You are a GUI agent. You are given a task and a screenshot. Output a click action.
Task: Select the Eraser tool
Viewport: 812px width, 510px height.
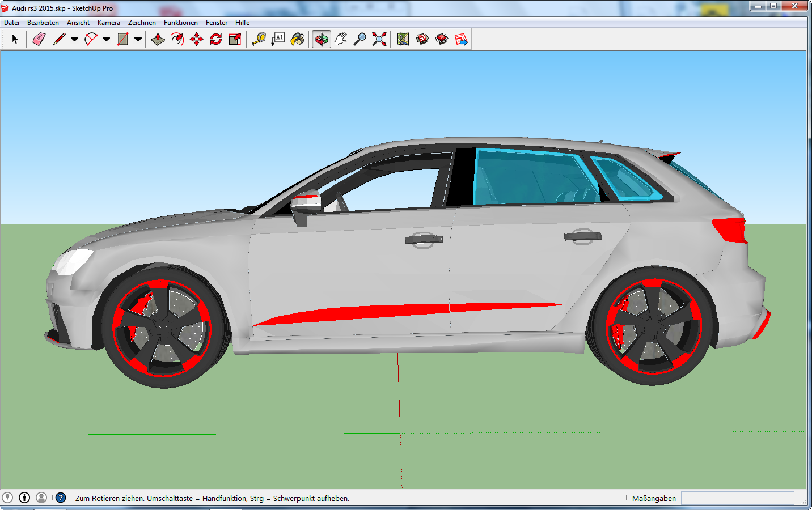(39, 39)
